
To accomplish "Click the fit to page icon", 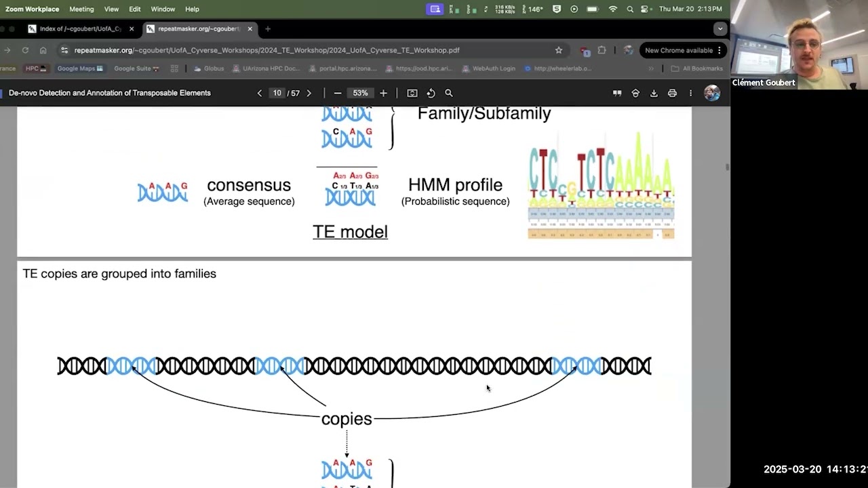I will pyautogui.click(x=412, y=93).
